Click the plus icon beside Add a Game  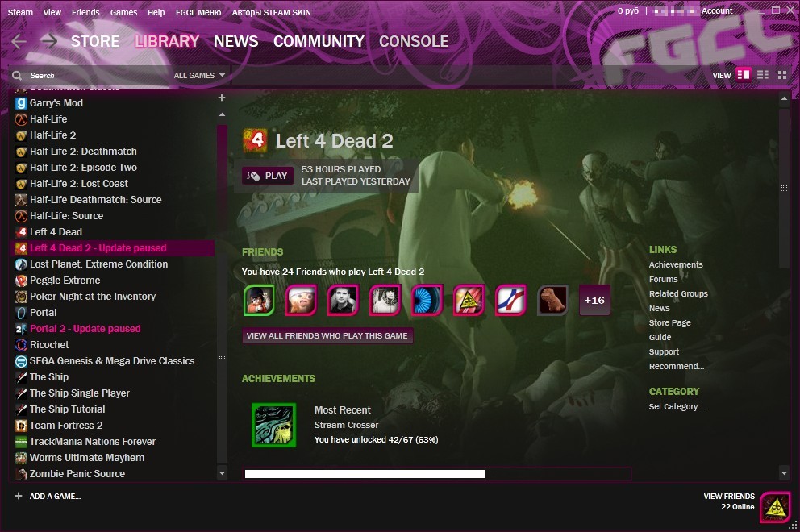(19, 496)
